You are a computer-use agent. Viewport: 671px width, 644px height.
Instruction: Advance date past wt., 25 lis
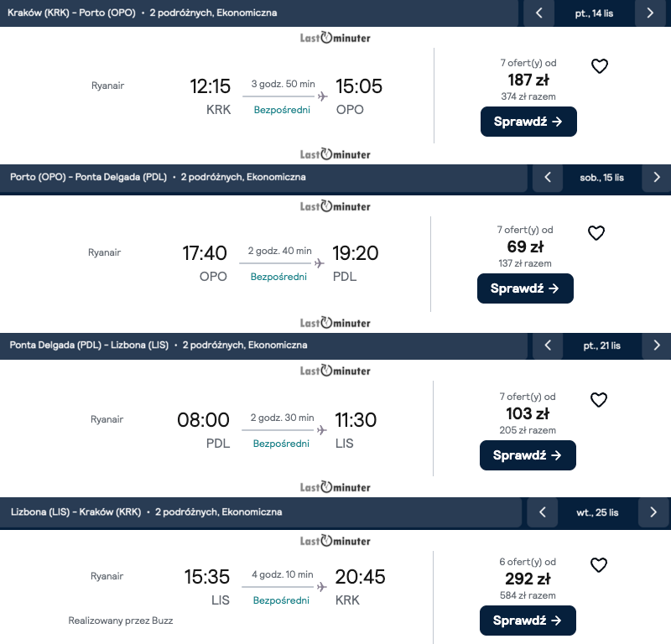click(653, 512)
